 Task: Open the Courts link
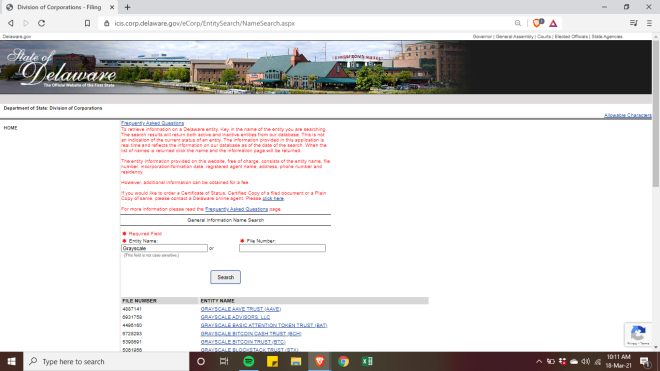[x=544, y=37]
